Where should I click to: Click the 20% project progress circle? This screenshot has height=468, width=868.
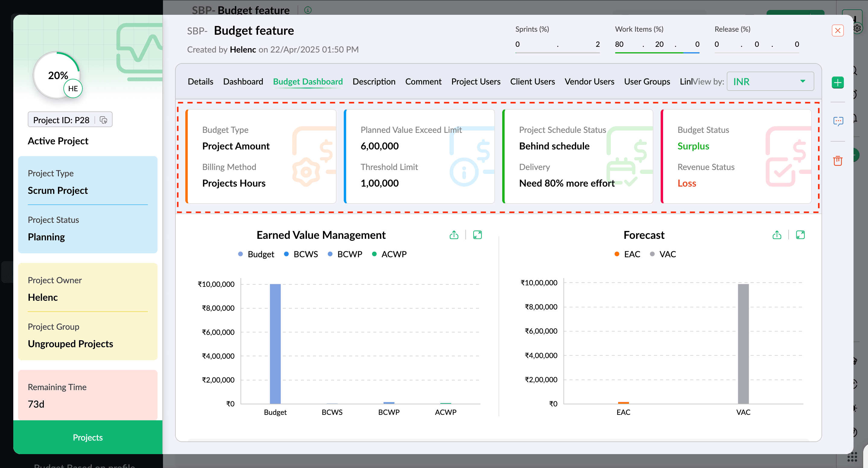coord(57,75)
